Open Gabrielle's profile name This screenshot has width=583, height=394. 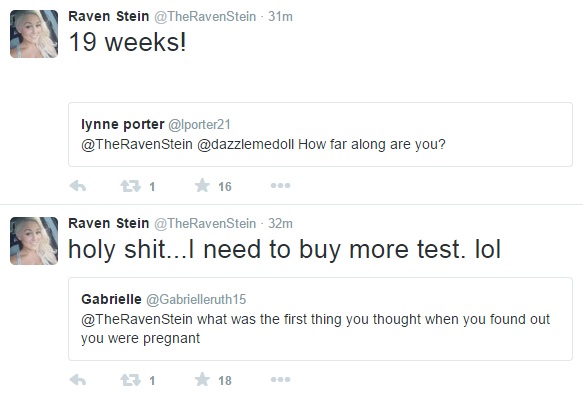tap(111, 299)
